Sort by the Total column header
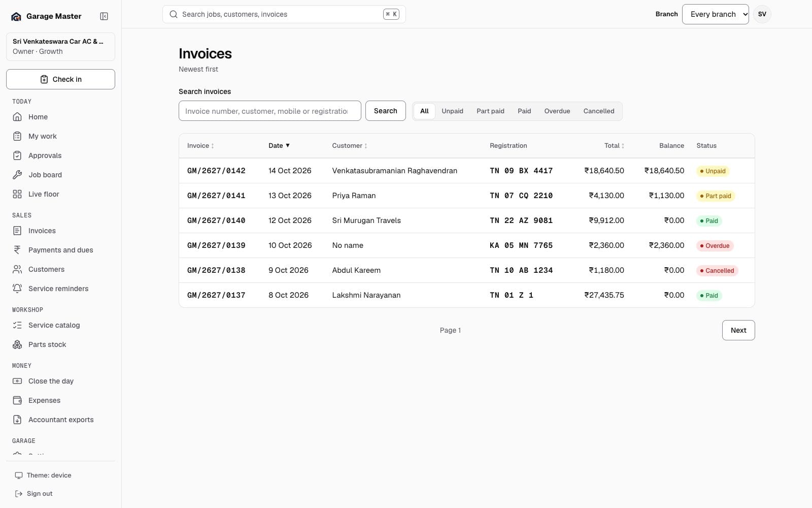This screenshot has width=812, height=508. pos(614,146)
